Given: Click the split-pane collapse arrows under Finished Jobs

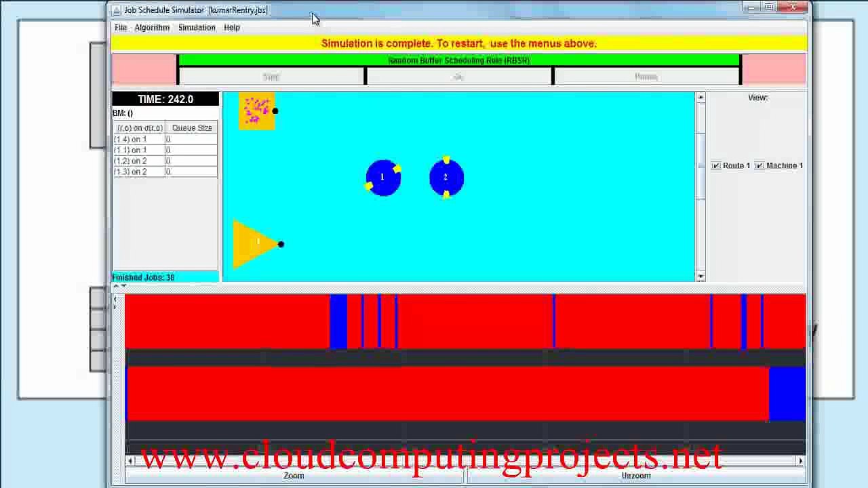Looking at the screenshot, I should coord(119,286).
